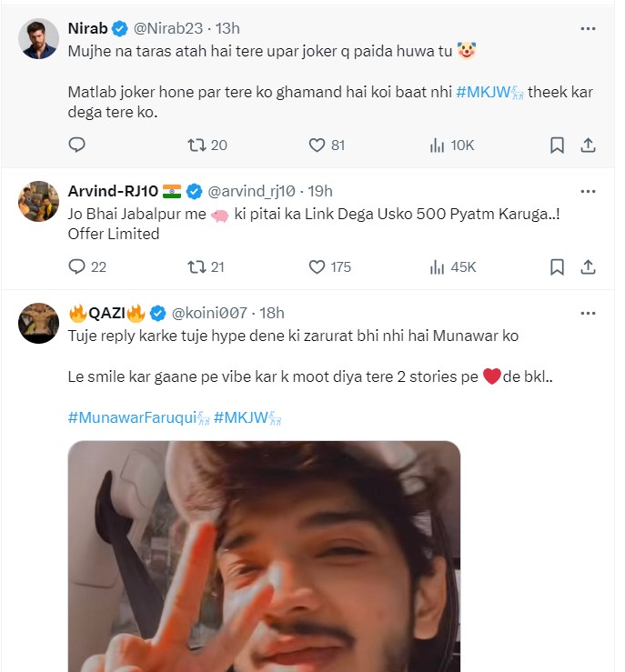Open more options on QAZI's tweet

click(x=588, y=313)
